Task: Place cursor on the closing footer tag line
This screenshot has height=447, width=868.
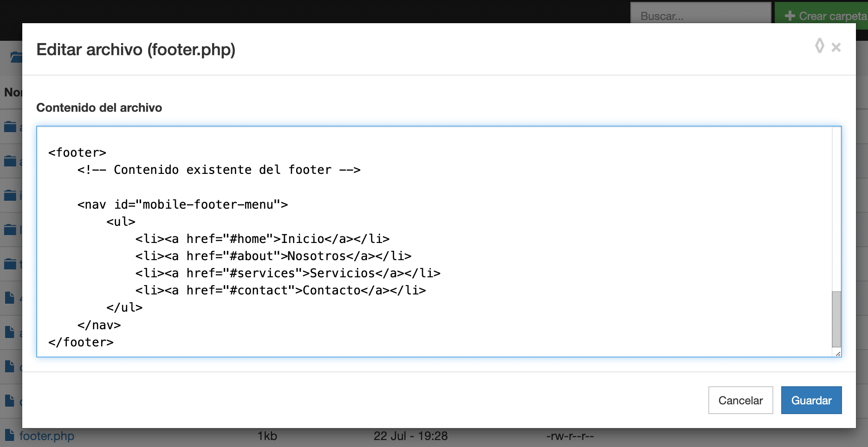Action: click(x=81, y=342)
